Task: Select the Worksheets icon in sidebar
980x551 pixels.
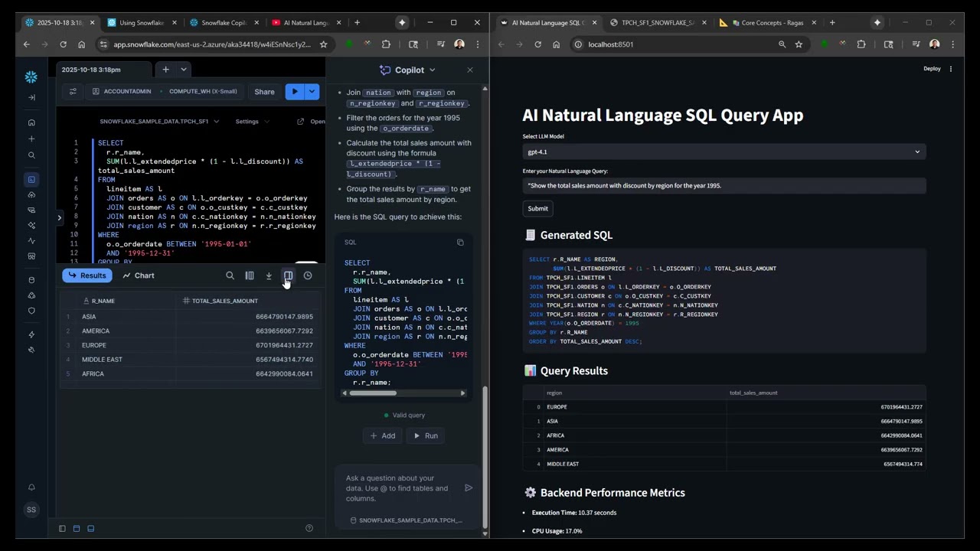Action: click(x=31, y=179)
